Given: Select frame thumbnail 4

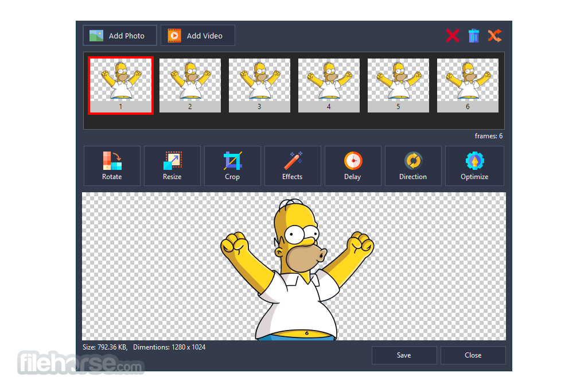Looking at the screenshot, I should point(329,86).
